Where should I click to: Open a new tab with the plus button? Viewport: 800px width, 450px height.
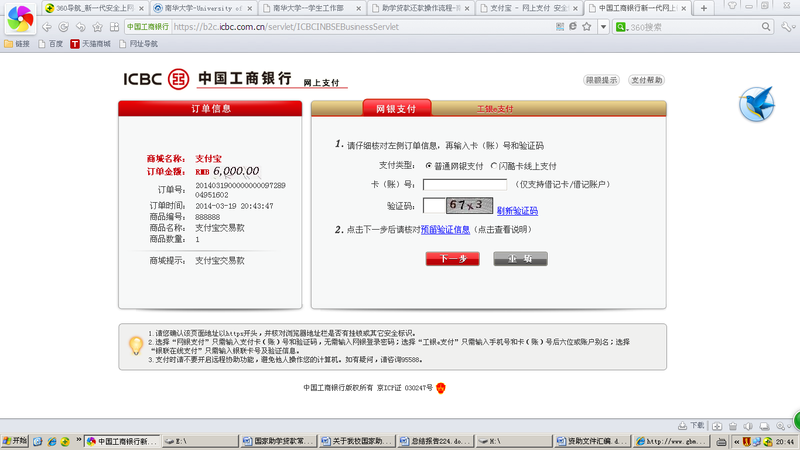click(704, 8)
